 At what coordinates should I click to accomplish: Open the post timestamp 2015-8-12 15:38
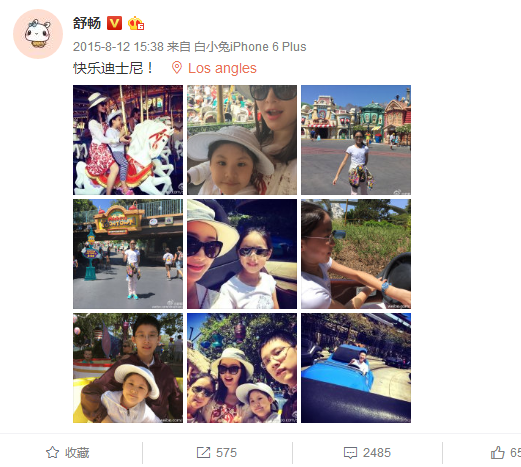pos(118,47)
